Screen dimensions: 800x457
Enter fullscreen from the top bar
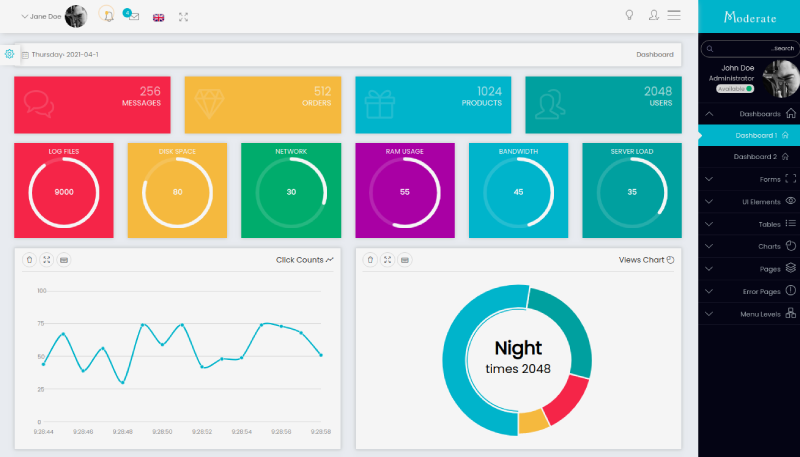point(183,17)
